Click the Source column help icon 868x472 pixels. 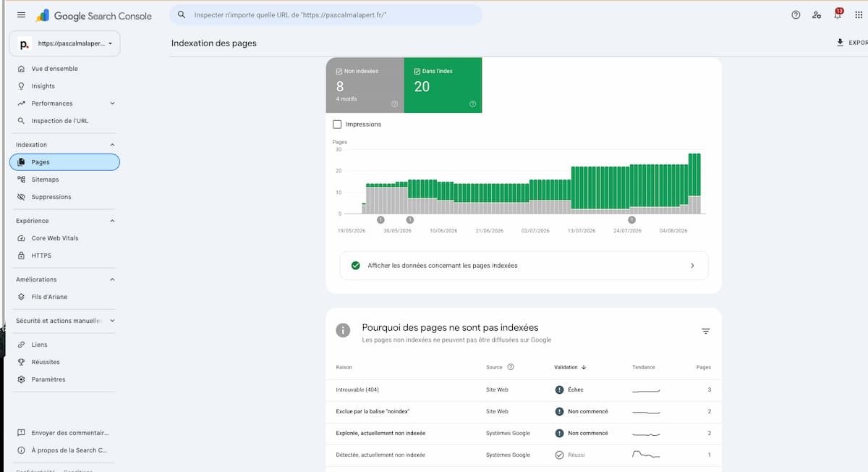point(511,367)
